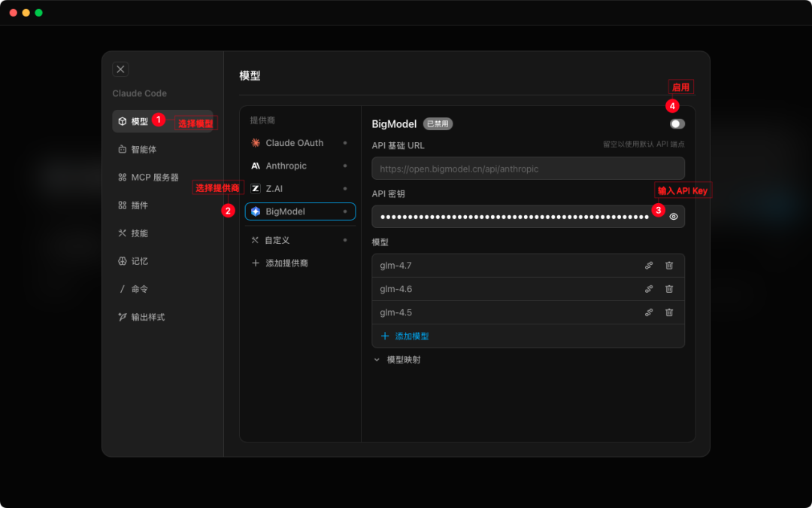Screen dimensions: 812x508
Task: Click the trash icon next to glm-4.5
Action: pyautogui.click(x=669, y=312)
